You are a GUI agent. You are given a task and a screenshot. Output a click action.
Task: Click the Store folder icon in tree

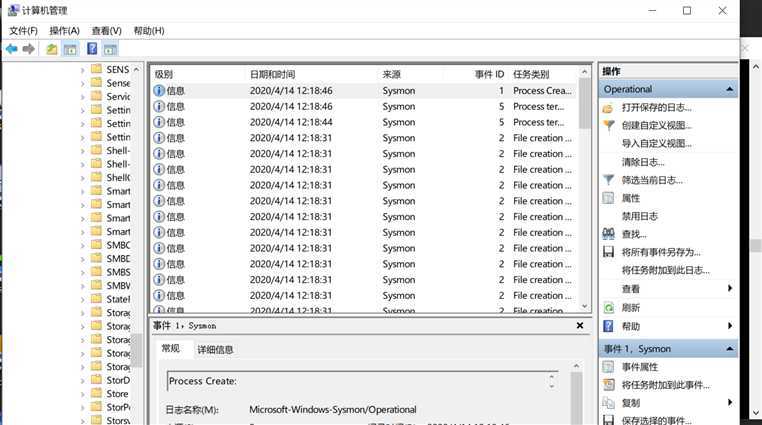coord(97,393)
